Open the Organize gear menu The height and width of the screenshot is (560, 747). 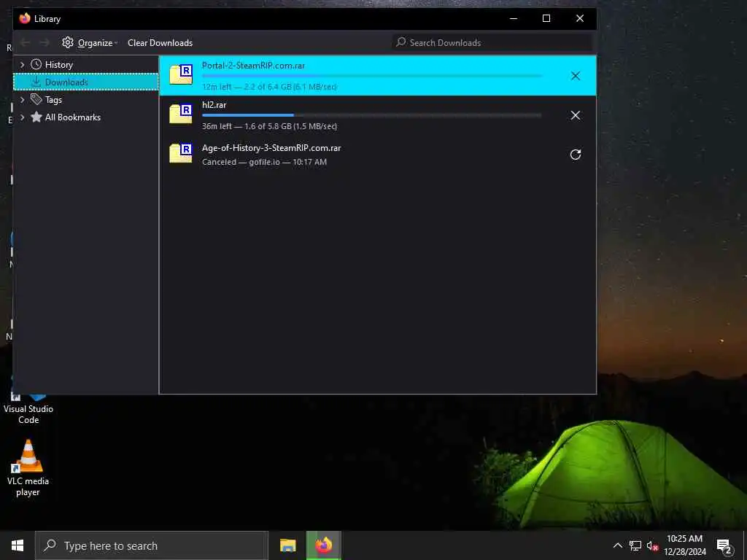(89, 42)
